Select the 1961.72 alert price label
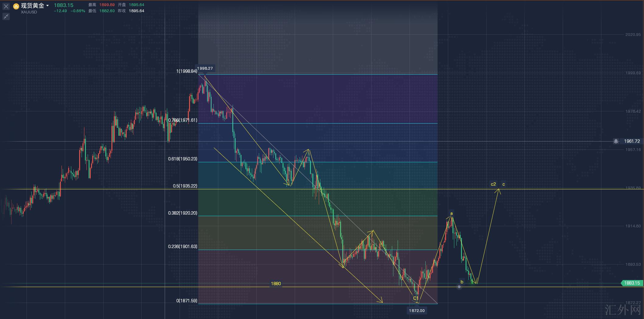 tap(632, 141)
